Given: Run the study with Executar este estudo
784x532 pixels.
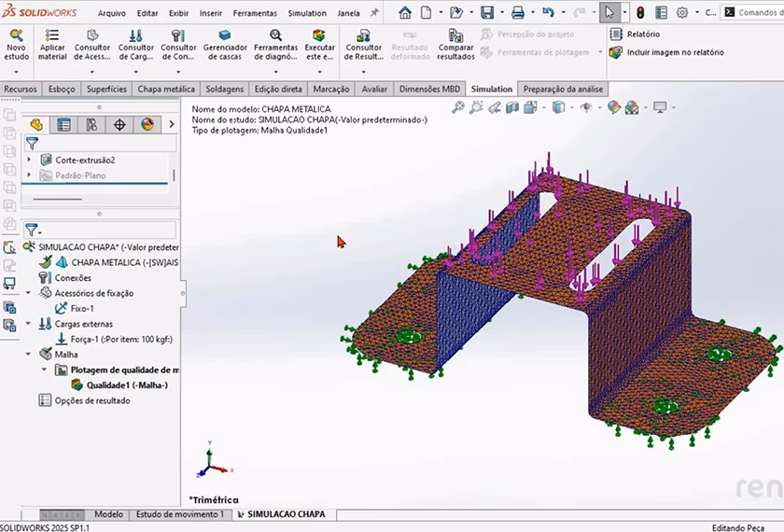Looking at the screenshot, I should click(319, 35).
